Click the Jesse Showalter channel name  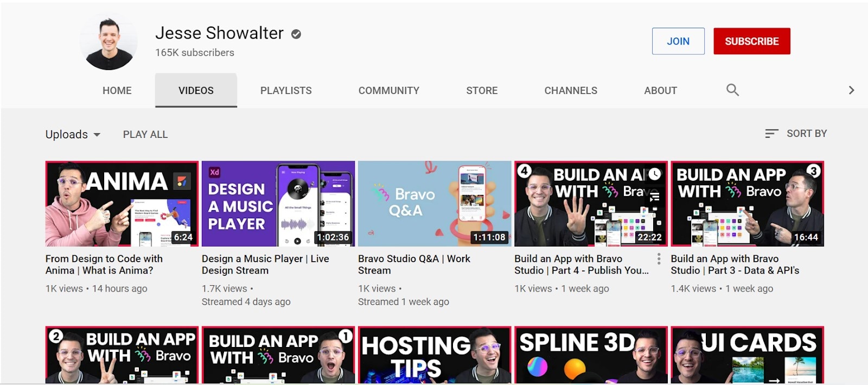point(219,33)
